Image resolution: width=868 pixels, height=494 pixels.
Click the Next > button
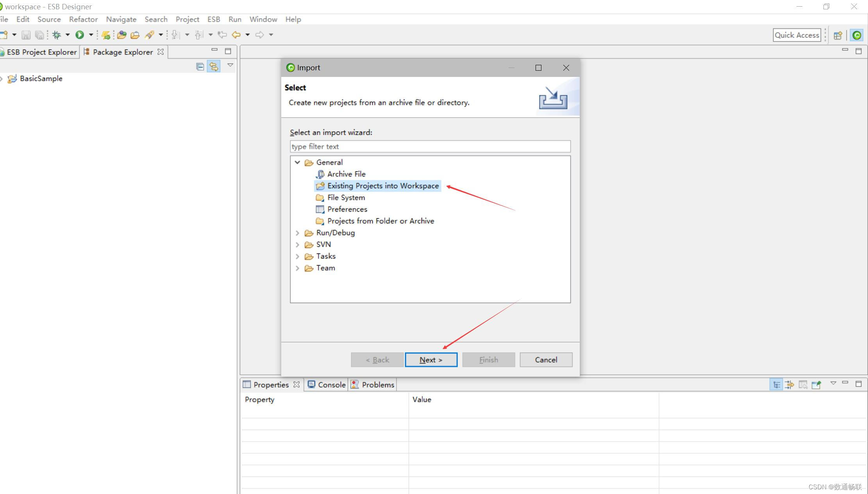point(431,360)
